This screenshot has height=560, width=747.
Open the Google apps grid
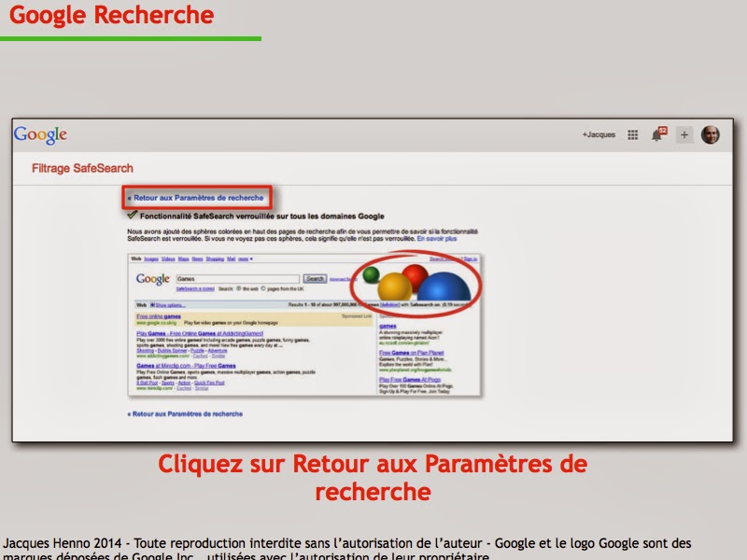pos(633,135)
